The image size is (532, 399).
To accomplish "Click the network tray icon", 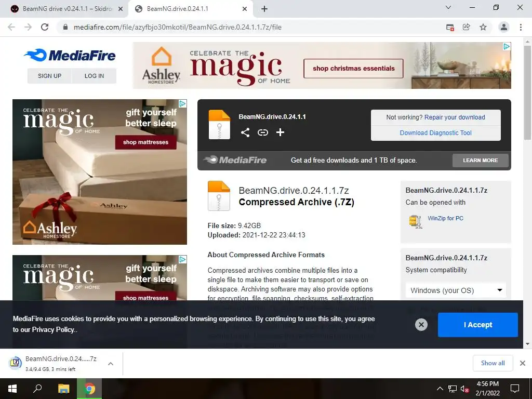I will point(453,389).
